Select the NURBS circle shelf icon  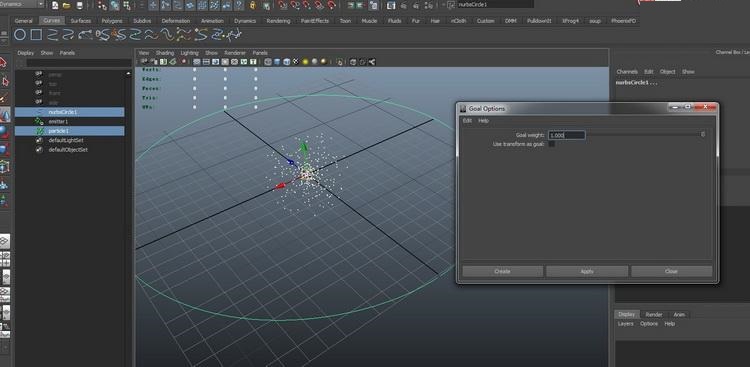[20, 34]
